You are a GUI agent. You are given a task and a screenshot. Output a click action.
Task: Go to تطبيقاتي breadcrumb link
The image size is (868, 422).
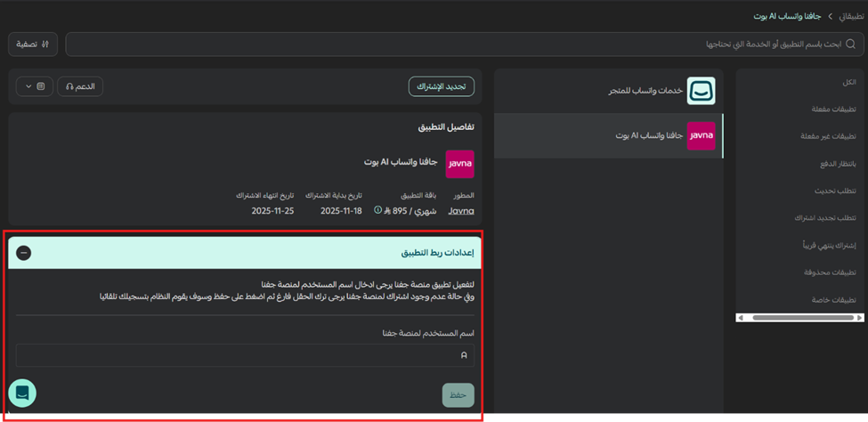coord(851,17)
